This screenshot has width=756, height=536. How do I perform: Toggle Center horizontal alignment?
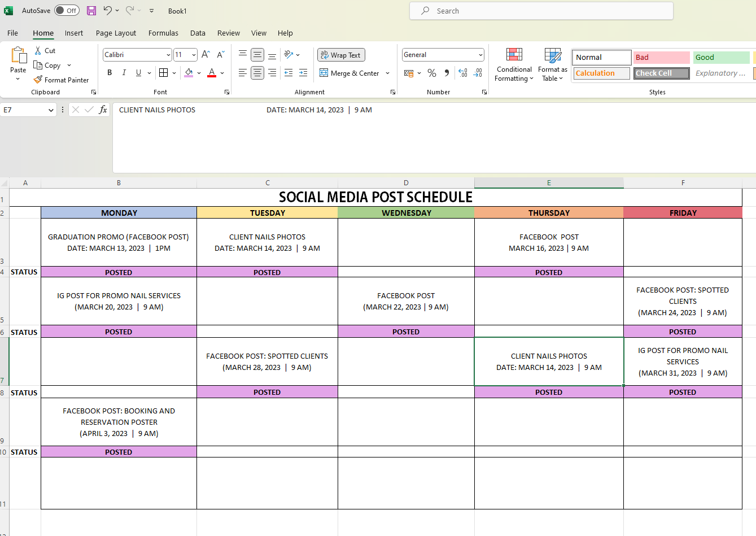click(x=257, y=73)
